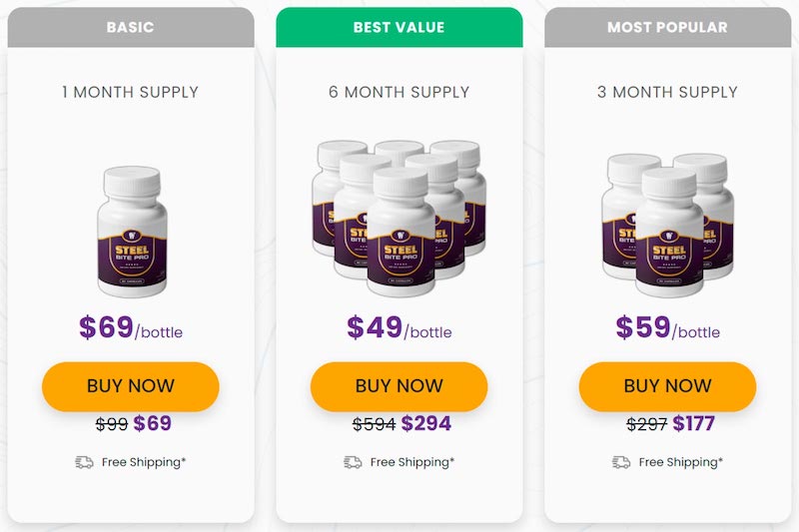Screen dimensions: 799x532
Task: Click the Free Shipping* text in BASIC card
Action: coord(144,462)
